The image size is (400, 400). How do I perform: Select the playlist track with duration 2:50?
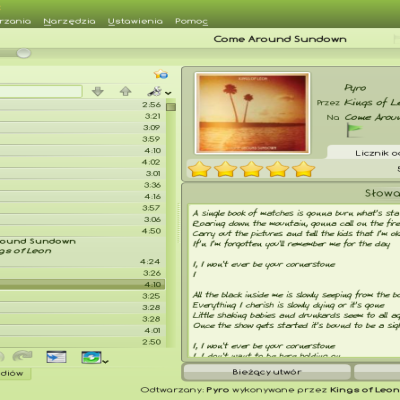coord(83,342)
